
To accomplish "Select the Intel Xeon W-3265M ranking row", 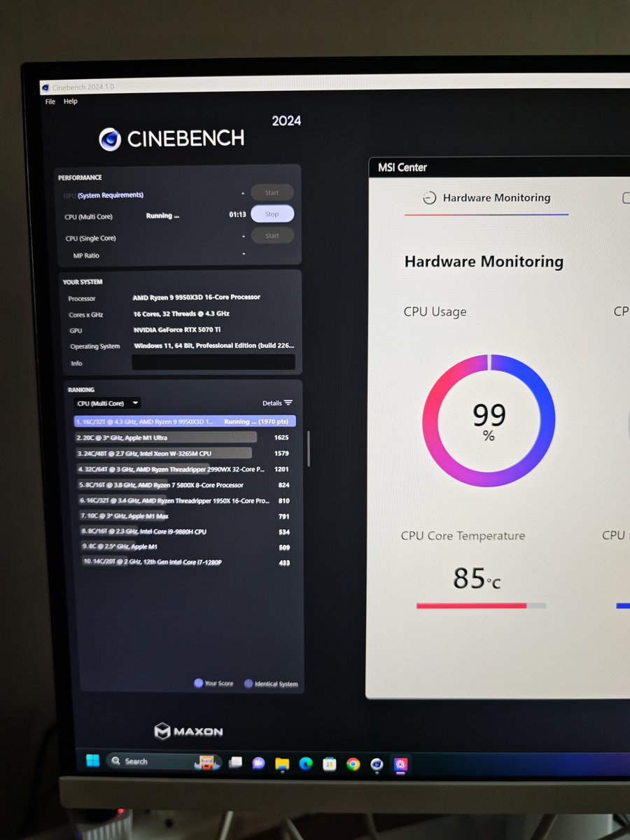I will 183,454.
